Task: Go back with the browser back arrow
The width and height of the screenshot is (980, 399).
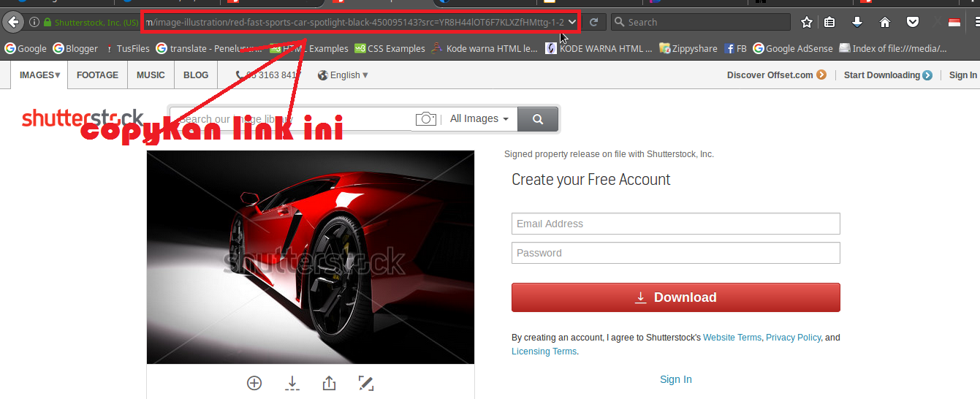Action: 13,23
